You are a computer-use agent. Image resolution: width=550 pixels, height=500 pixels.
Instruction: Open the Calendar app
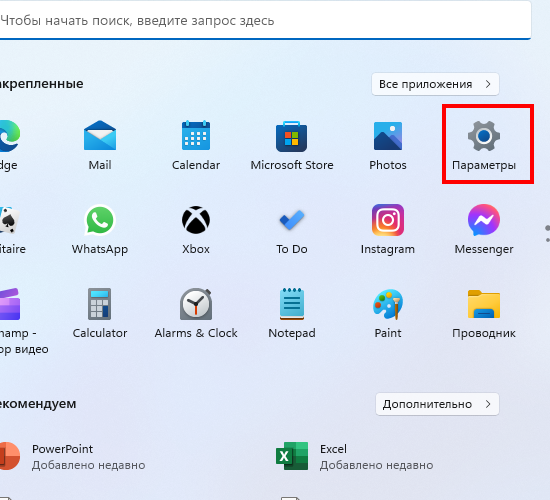tap(196, 145)
